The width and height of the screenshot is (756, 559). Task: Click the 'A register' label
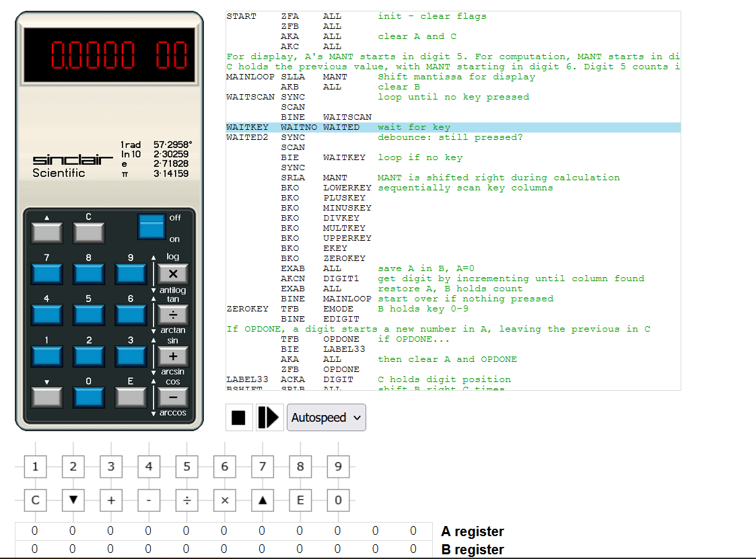(x=472, y=531)
